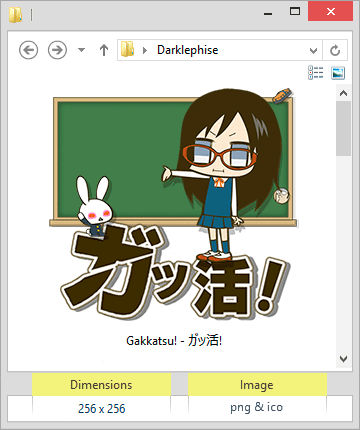Click the scrollbar down arrow
Image resolution: width=360 pixels, height=430 pixels.
tap(343, 359)
